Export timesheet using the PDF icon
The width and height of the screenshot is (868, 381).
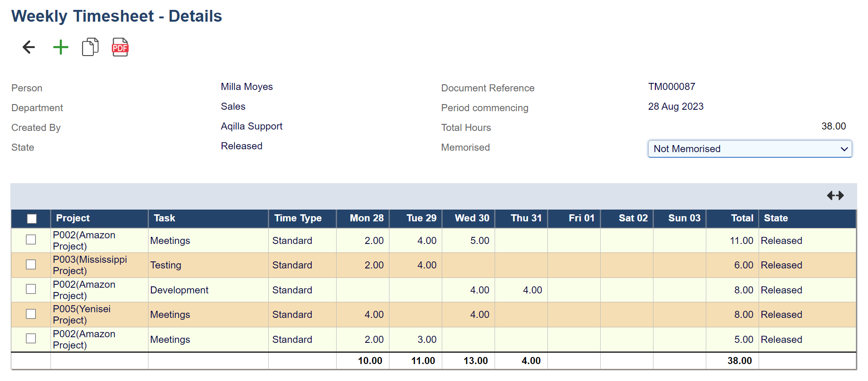coord(120,47)
